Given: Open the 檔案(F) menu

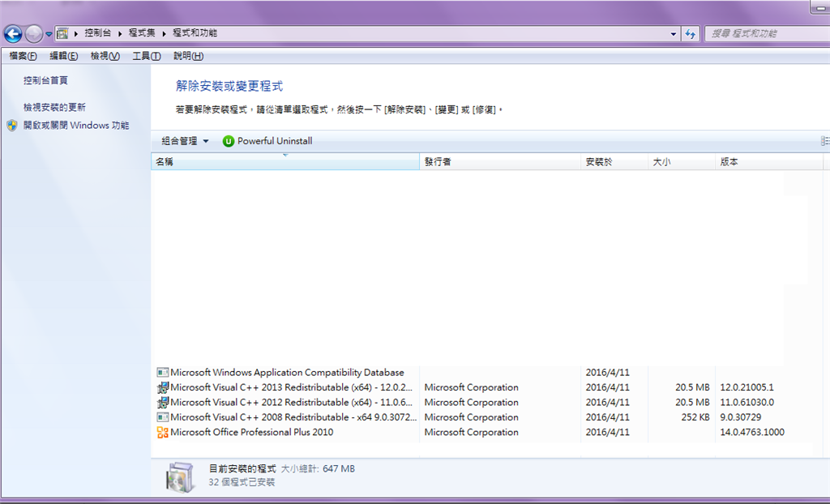Looking at the screenshot, I should (x=23, y=56).
